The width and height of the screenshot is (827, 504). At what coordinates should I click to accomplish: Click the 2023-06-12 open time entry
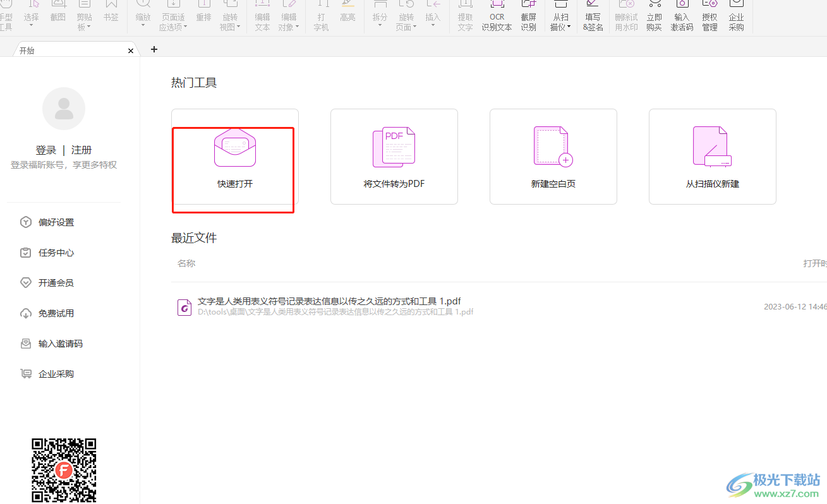click(x=795, y=307)
